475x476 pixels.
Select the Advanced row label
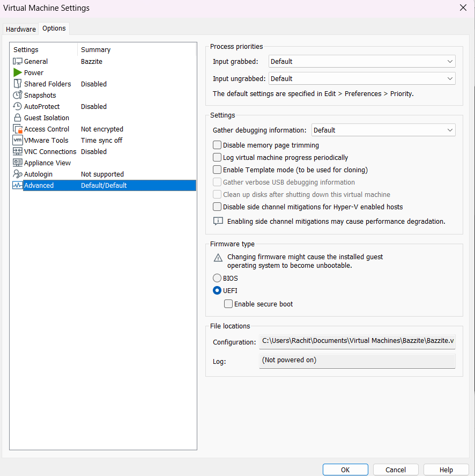tap(39, 185)
